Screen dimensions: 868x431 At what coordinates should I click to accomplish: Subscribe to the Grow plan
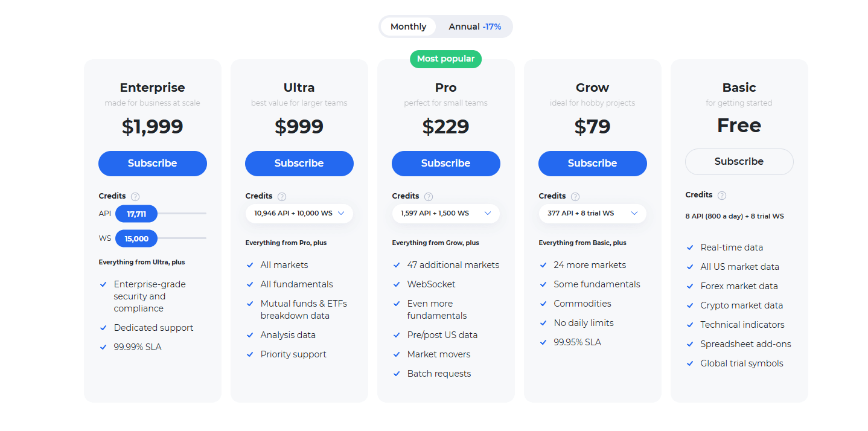(x=592, y=163)
